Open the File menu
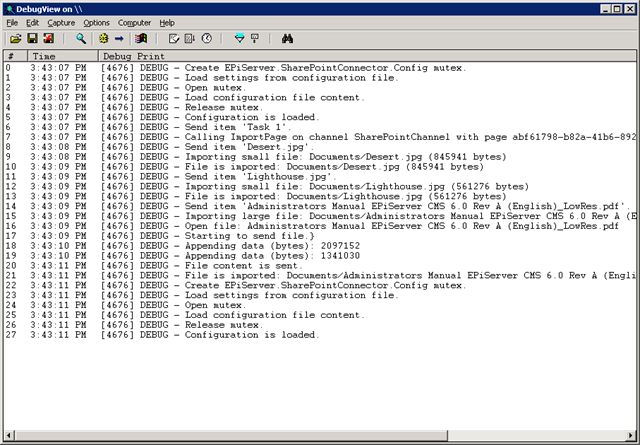Screen dimensions: 640x445 12,22
